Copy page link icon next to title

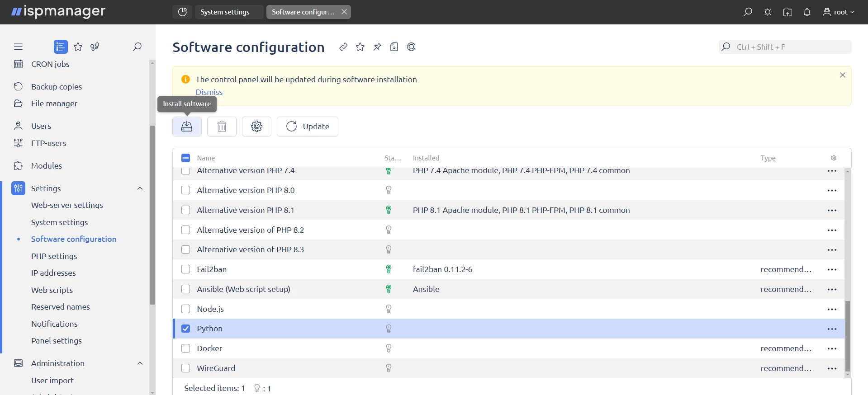[343, 47]
